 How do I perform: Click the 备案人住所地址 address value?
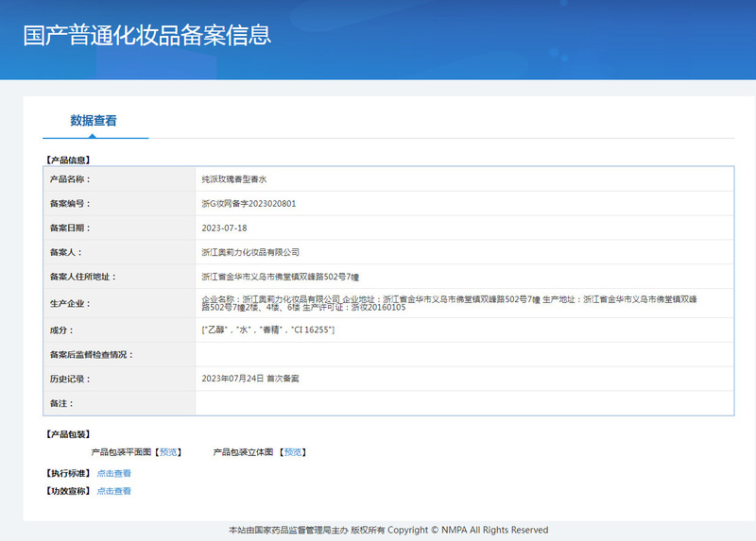pyautogui.click(x=281, y=277)
